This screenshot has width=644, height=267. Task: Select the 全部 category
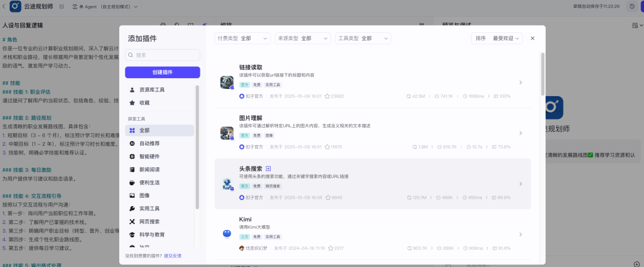point(160,130)
